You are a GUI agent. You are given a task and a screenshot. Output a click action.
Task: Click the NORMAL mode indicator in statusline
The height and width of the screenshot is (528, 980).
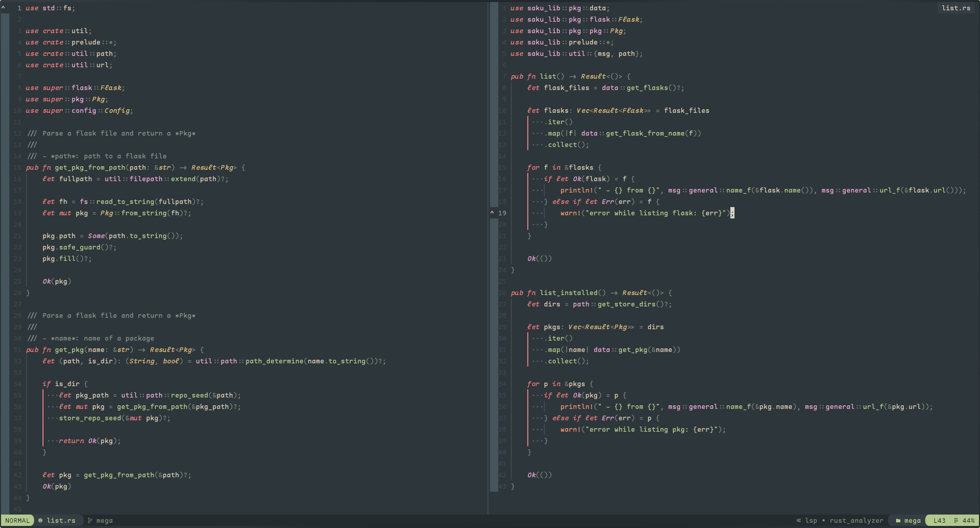[18, 520]
